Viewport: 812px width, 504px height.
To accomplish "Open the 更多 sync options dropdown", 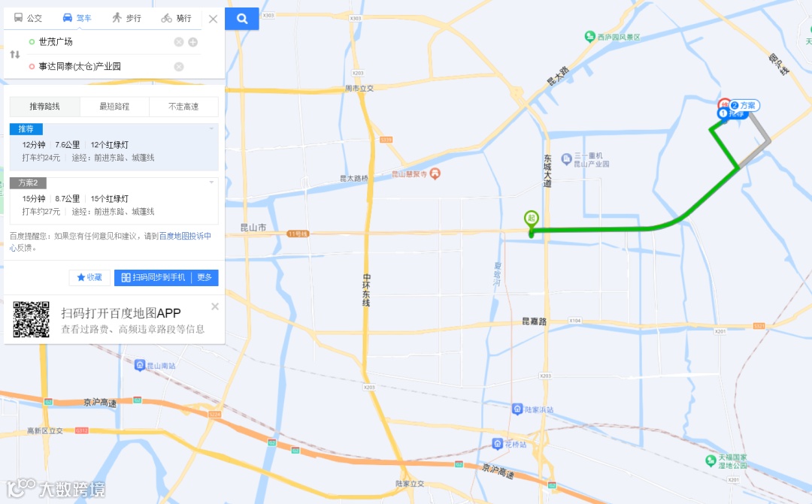I will pyautogui.click(x=205, y=277).
